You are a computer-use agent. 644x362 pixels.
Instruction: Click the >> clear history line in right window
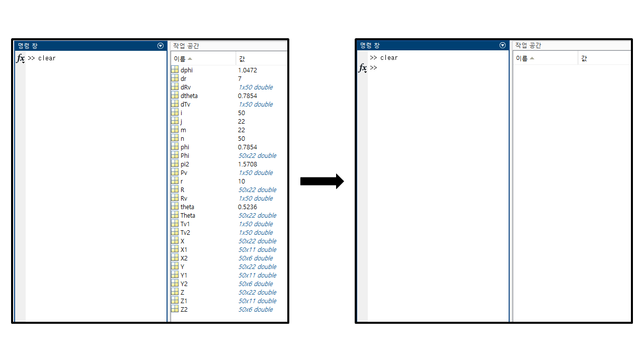pyautogui.click(x=384, y=58)
